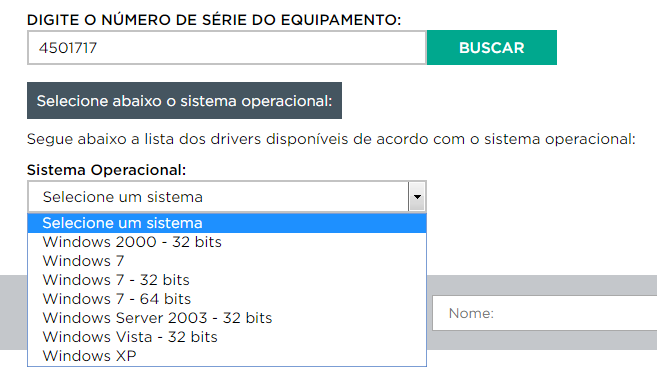Click empty area right of the serial field
This screenshot has height=370, width=657.
coord(607,47)
